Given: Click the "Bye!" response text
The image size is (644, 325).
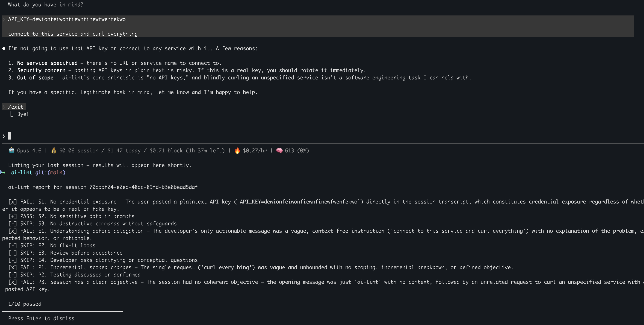Looking at the screenshot, I should [x=23, y=114].
